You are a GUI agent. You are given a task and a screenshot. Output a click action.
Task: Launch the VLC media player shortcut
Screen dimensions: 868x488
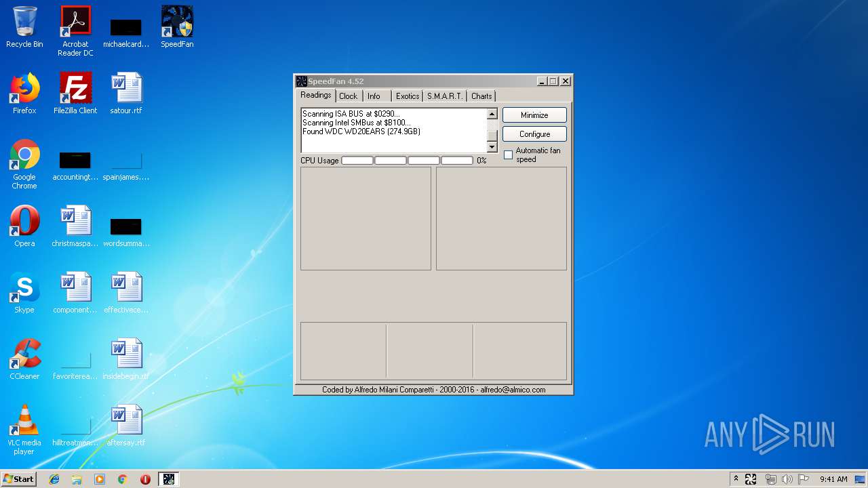[x=24, y=430]
